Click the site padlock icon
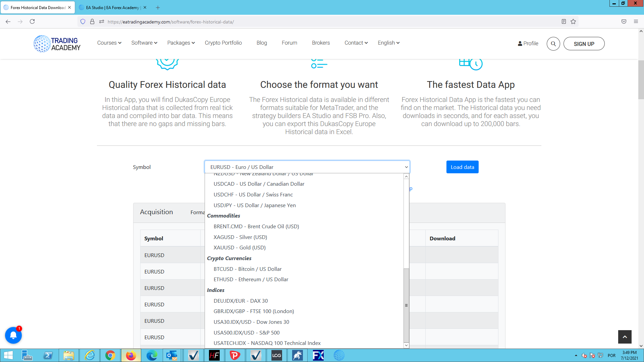The width and height of the screenshot is (644, 362). pyautogui.click(x=92, y=21)
